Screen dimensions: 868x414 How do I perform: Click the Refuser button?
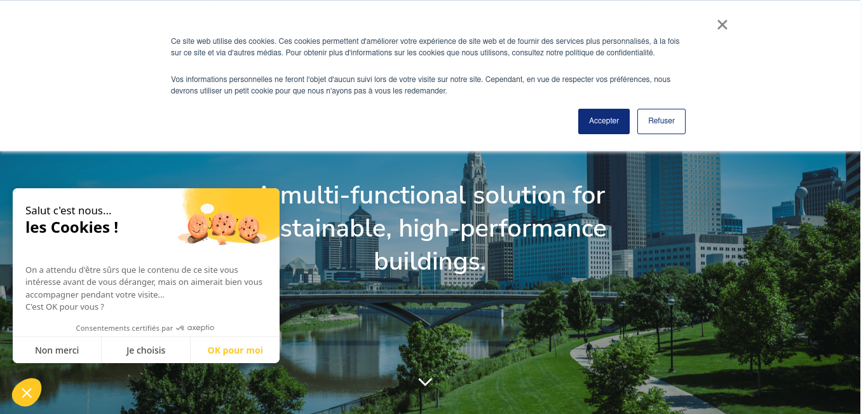point(661,121)
